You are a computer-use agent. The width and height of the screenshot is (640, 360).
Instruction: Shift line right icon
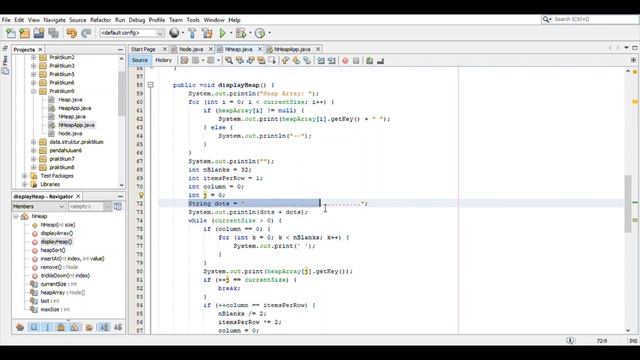pos(331,60)
